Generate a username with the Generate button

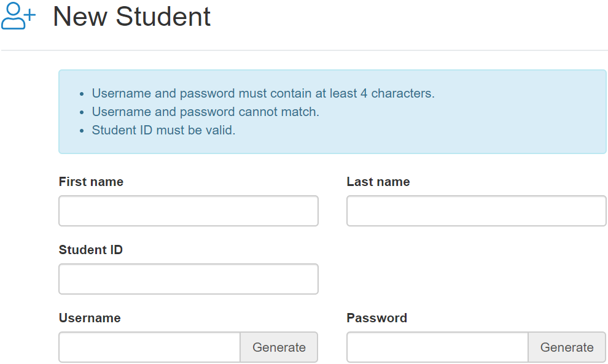click(279, 347)
